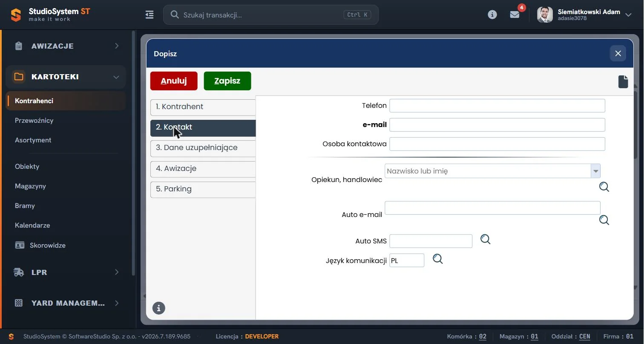Click the Kartoteki folder icon
Image resolution: width=644 pixels, height=344 pixels.
click(19, 77)
